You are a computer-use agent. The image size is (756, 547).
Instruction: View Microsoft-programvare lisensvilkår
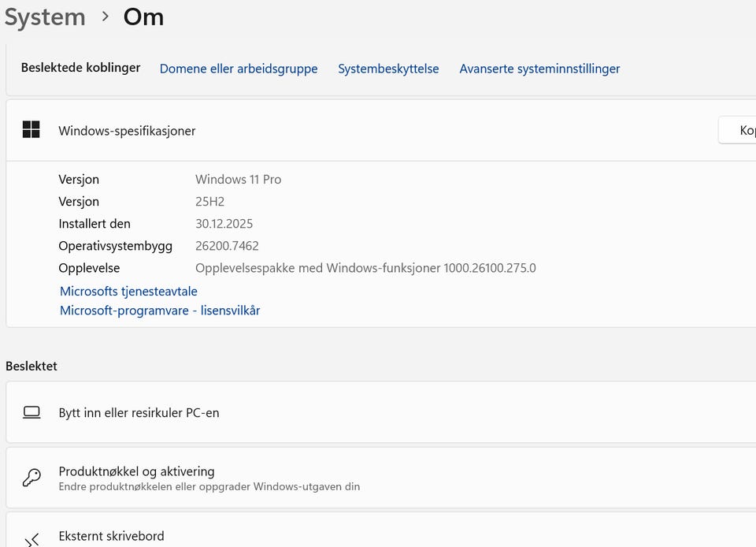[x=160, y=310]
